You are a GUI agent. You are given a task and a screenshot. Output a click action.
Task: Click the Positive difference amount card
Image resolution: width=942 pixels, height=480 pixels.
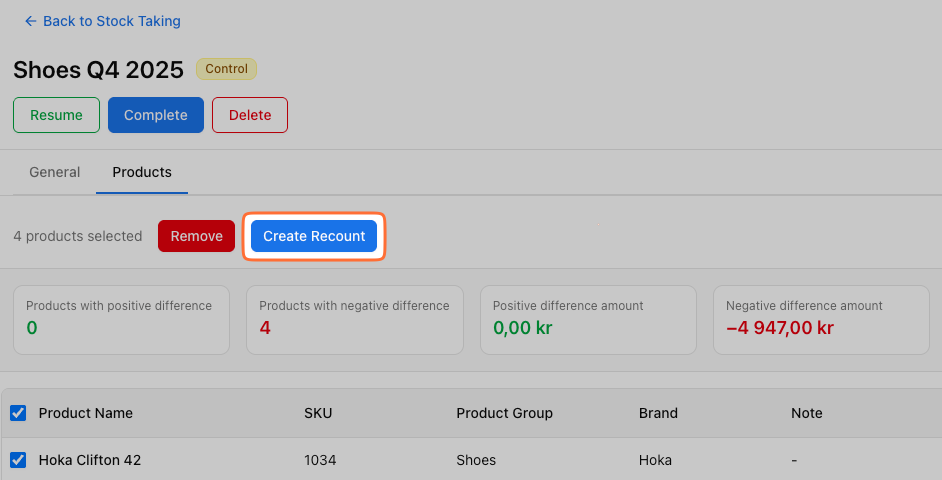(587, 319)
